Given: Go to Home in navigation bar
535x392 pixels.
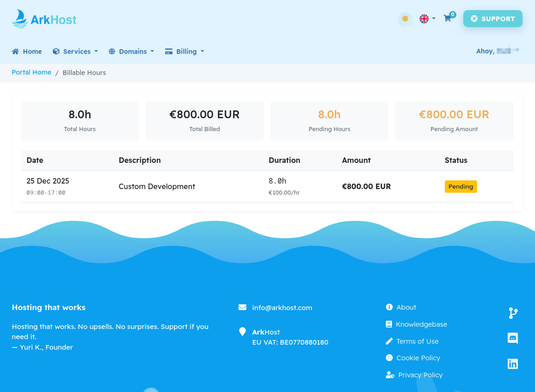Looking at the screenshot, I should pyautogui.click(x=27, y=52).
